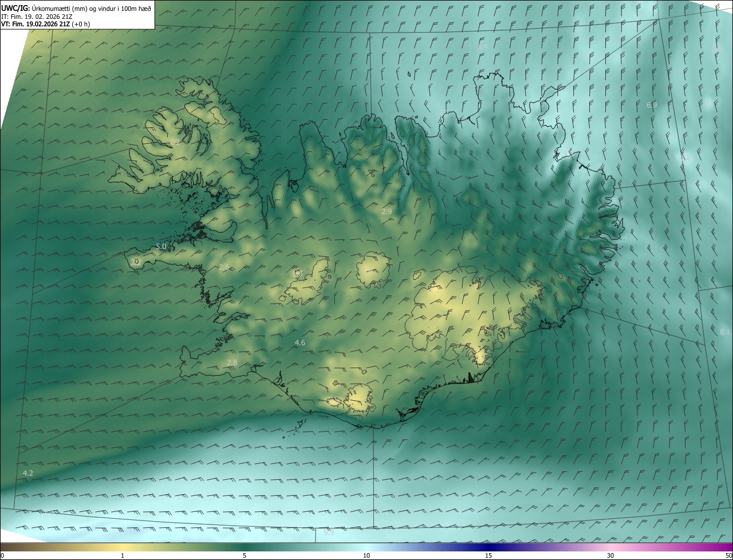
Task: Click the 4.2 value label on the map
Action: tap(27, 473)
